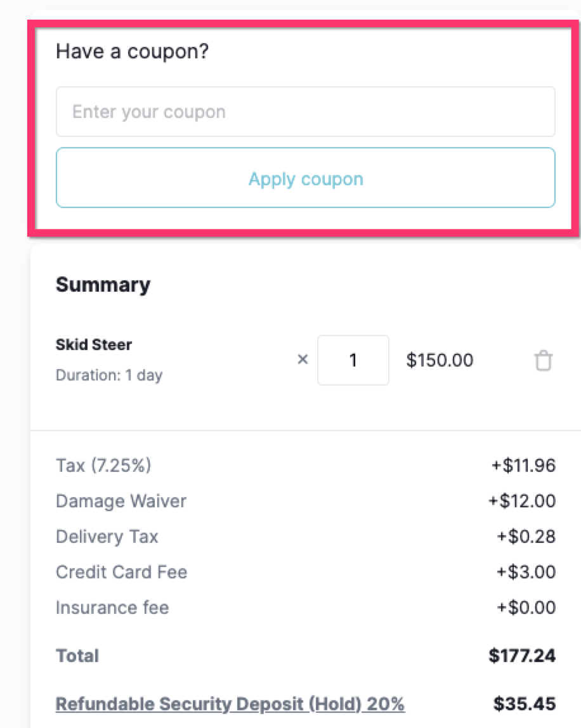Click the coupon input field
This screenshot has width=581, height=728.
[x=306, y=112]
